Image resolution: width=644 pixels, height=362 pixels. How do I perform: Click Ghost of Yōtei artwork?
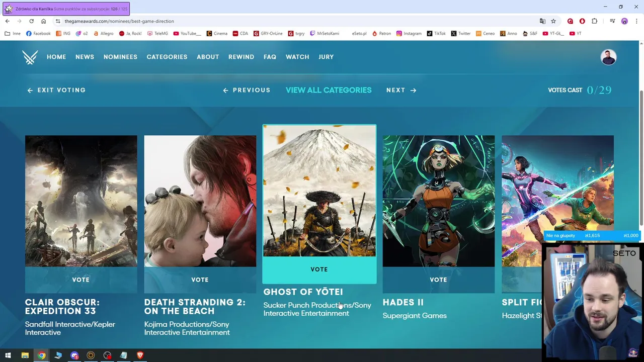pos(319,191)
